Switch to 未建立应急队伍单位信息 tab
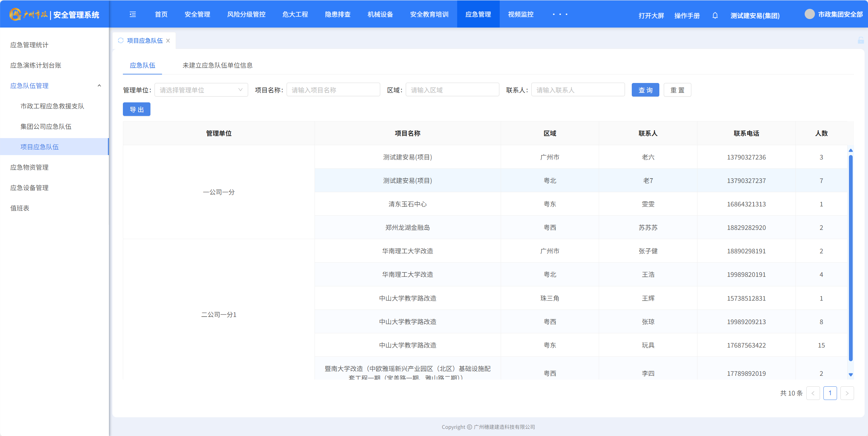 [x=217, y=65]
